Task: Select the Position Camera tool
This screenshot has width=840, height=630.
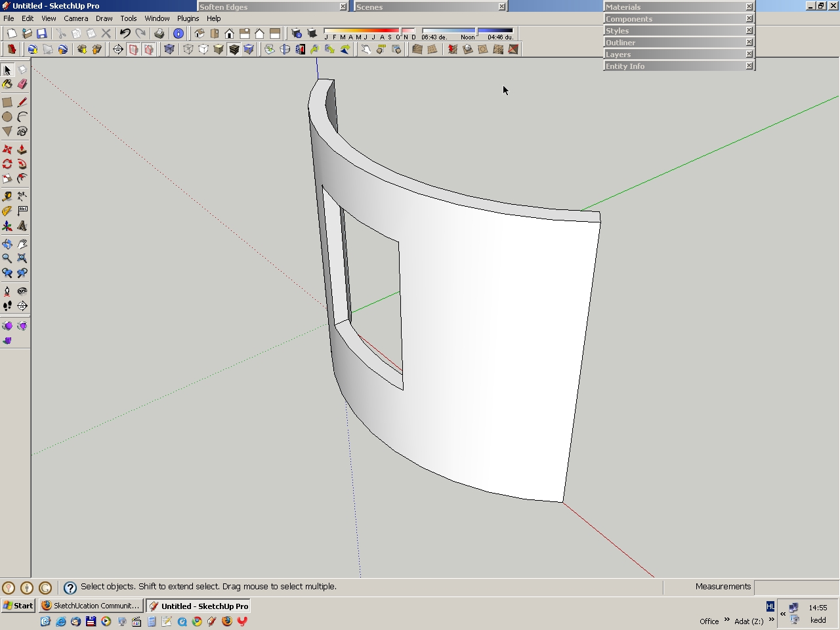Action: [7, 291]
